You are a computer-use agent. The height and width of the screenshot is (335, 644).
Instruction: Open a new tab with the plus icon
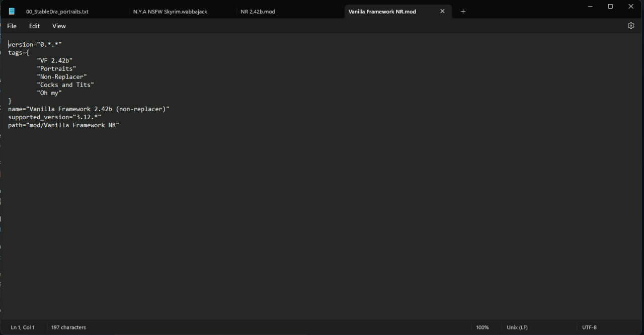point(463,11)
